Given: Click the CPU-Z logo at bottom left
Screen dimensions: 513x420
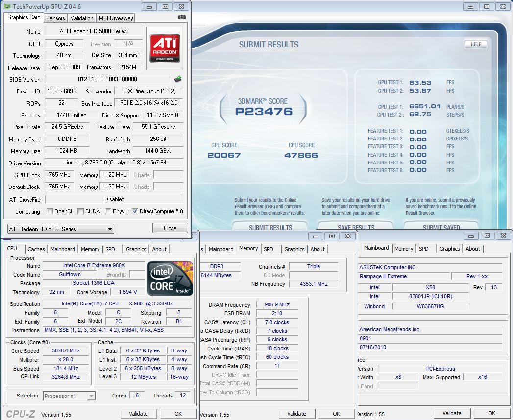Looking at the screenshot, I should click(x=20, y=414).
